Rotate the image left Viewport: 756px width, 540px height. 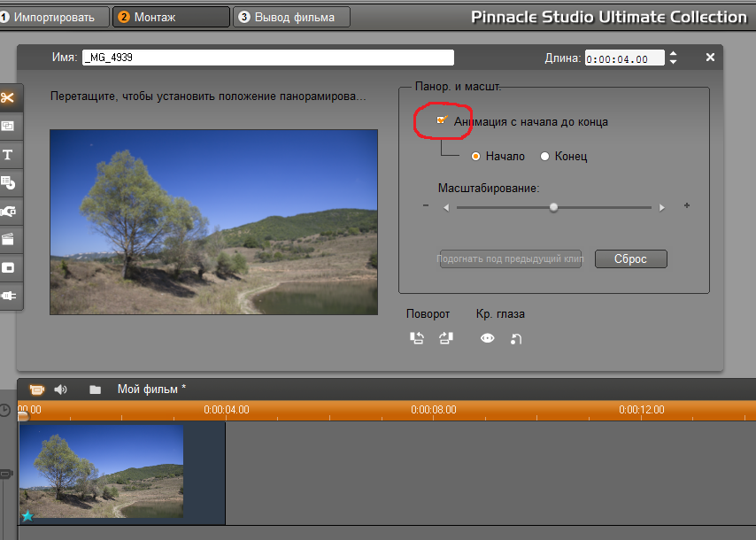coord(417,338)
